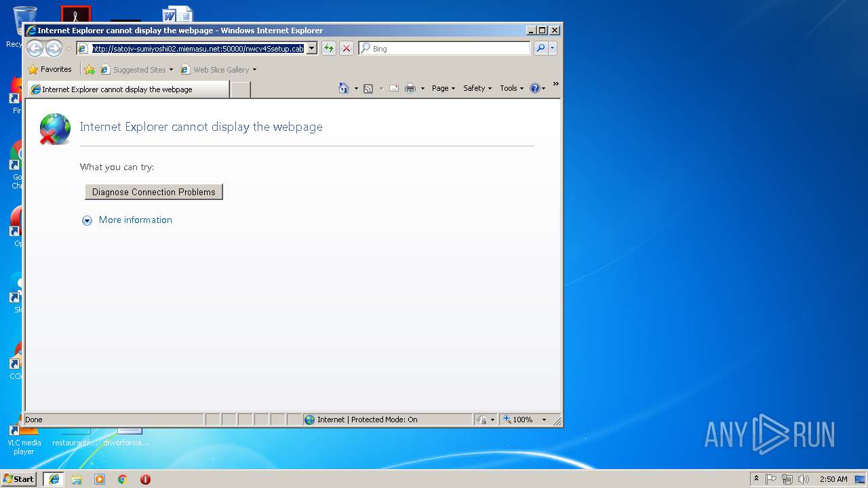Open a new blank tab
This screenshot has width=868, height=488.
coord(241,89)
